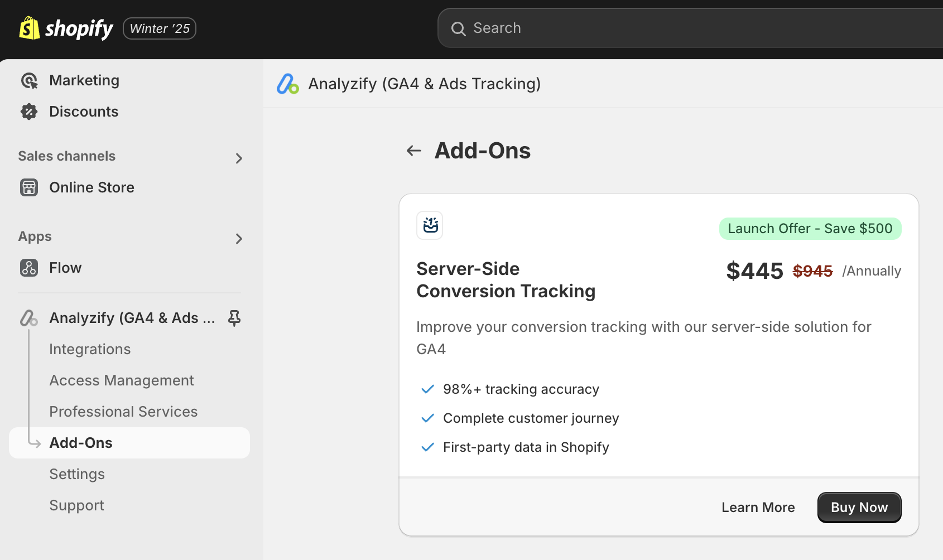The height and width of the screenshot is (560, 943).
Task: Click the Online Store storefront icon
Action: coord(29,187)
